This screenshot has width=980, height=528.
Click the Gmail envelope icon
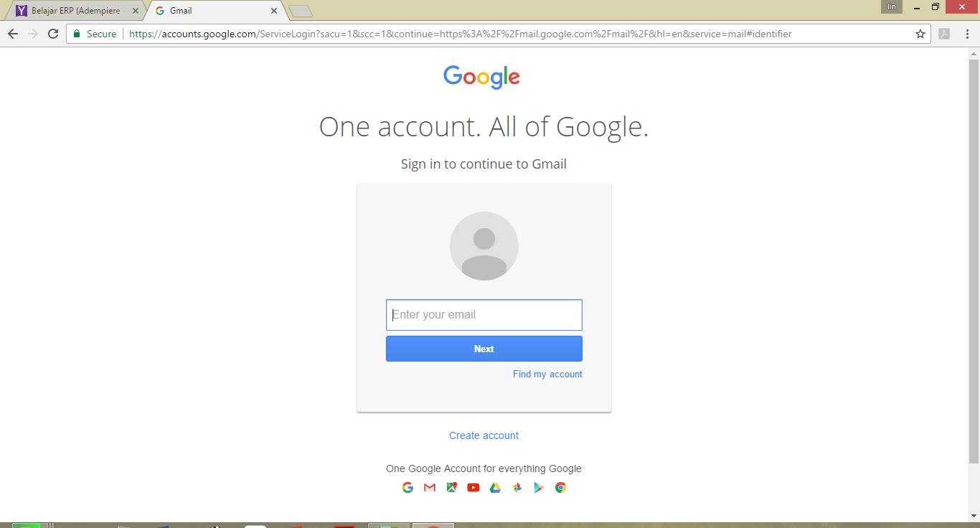(x=430, y=488)
